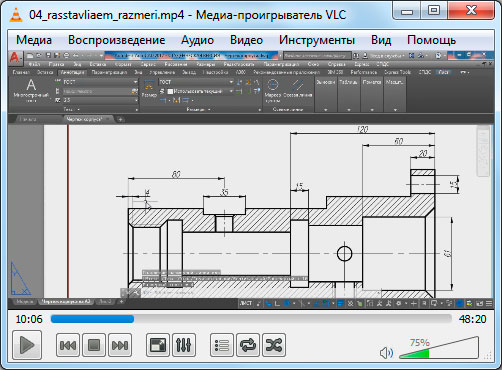Toggle random shuffle playback
The width and height of the screenshot is (502, 370).
tap(274, 345)
